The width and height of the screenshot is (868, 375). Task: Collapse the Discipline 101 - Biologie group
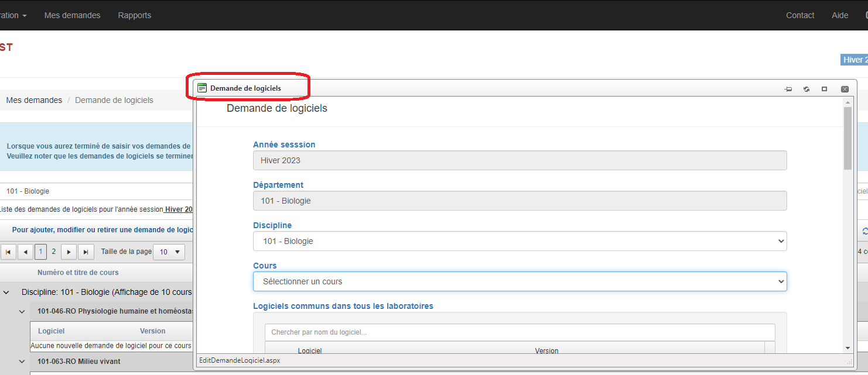6,292
